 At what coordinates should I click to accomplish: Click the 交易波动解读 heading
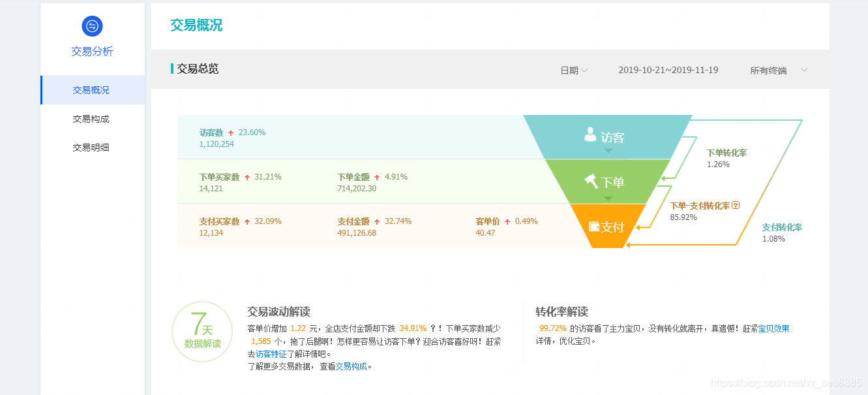278,312
